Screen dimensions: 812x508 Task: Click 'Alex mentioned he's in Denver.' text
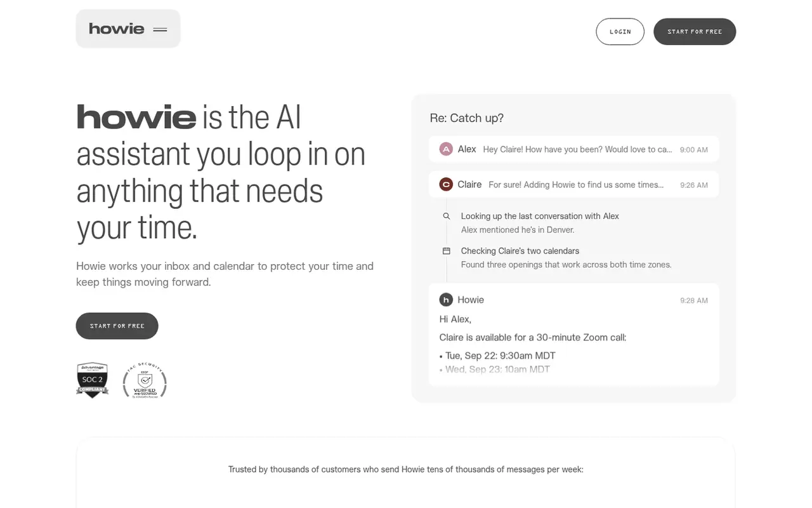(518, 230)
